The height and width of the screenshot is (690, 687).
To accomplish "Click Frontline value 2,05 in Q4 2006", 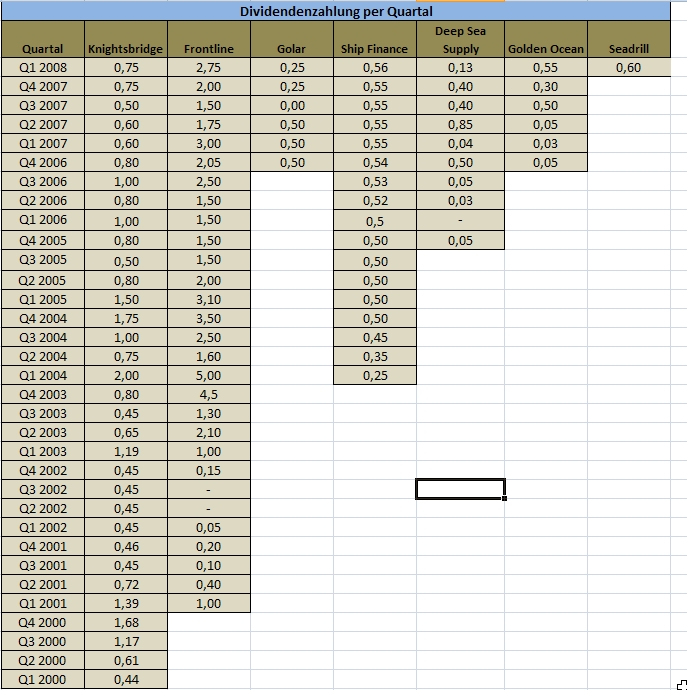I will coord(209,162).
